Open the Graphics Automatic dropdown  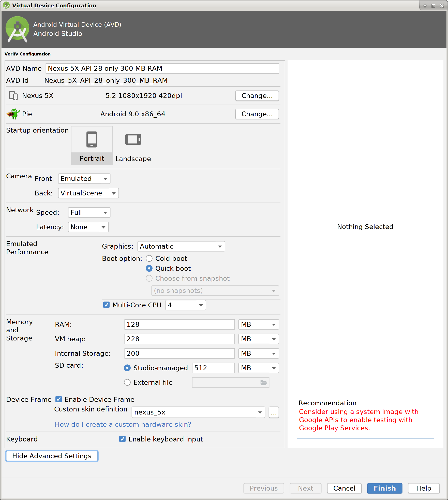[x=181, y=246]
